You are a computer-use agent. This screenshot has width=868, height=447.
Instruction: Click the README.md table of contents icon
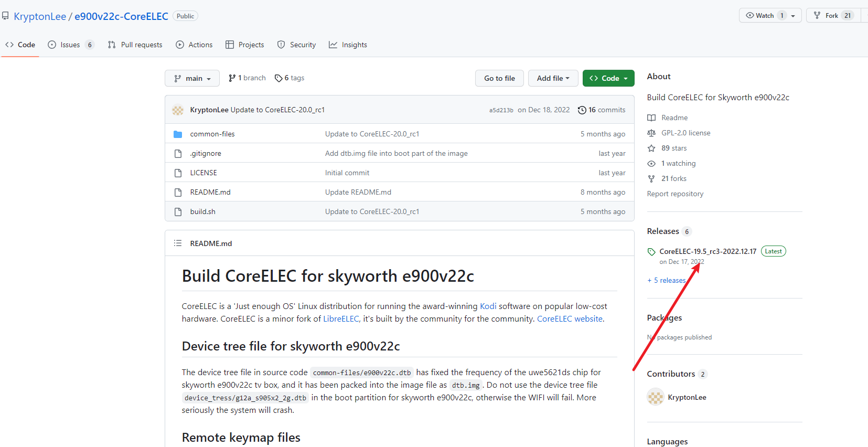pos(178,243)
